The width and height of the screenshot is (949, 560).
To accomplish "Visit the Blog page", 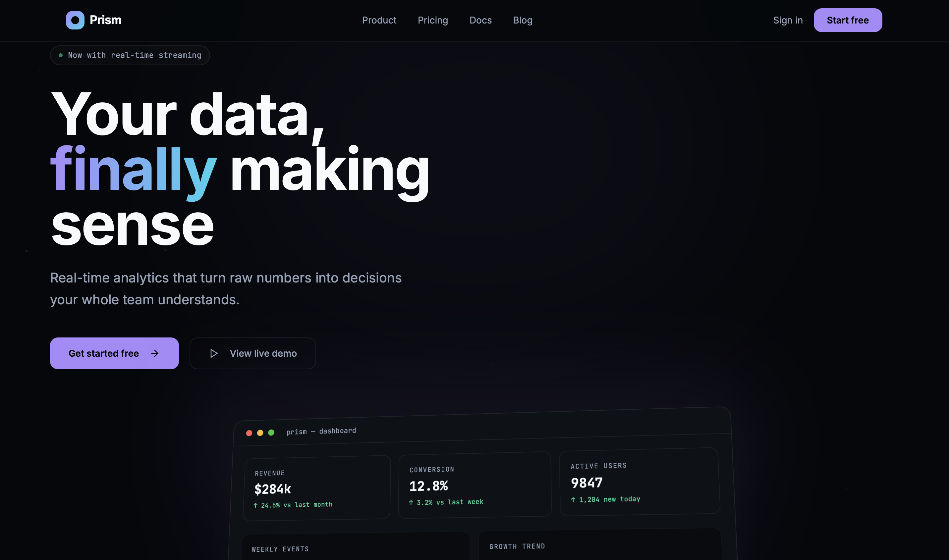I will click(x=523, y=20).
